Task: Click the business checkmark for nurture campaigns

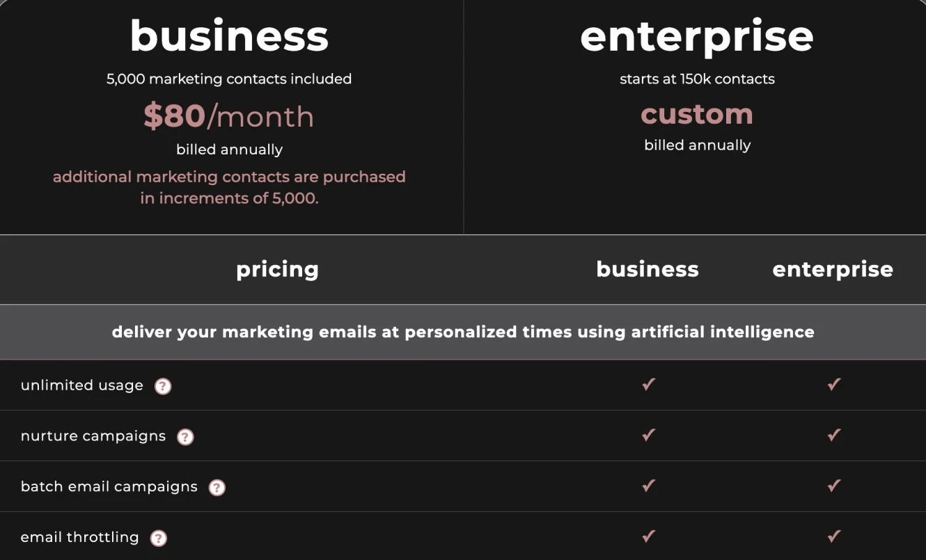Action: pos(648,435)
